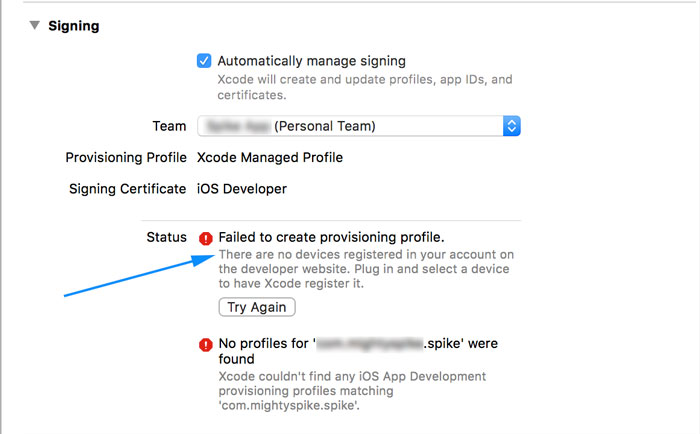This screenshot has width=700, height=434.
Task: Click the Xcode will create and update profiles description
Action: tap(365, 87)
